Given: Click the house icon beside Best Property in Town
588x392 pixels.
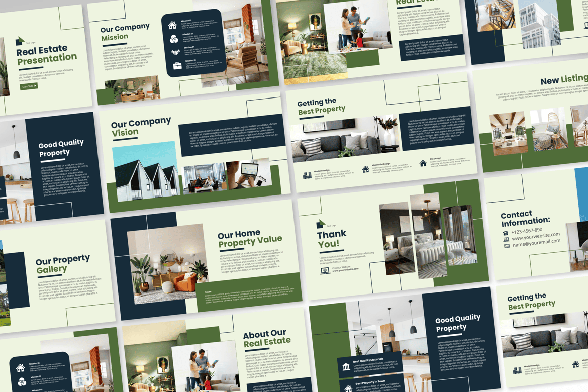Looking at the screenshot, I should coord(348,388).
